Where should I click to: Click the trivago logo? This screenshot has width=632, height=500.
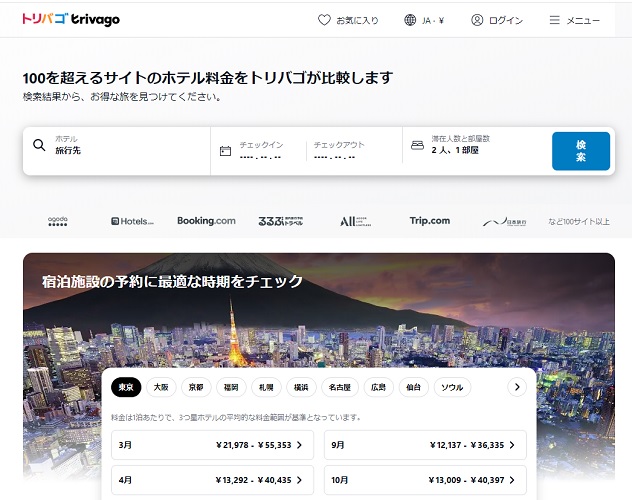point(71,19)
